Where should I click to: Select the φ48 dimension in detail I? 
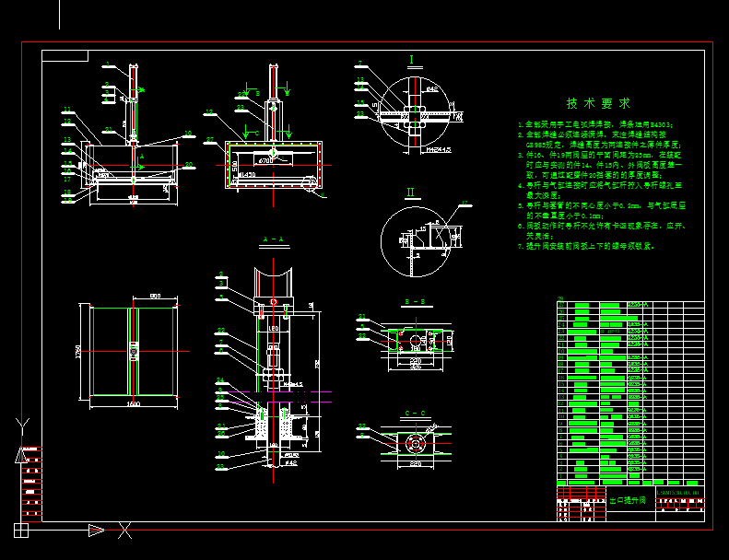(432, 88)
